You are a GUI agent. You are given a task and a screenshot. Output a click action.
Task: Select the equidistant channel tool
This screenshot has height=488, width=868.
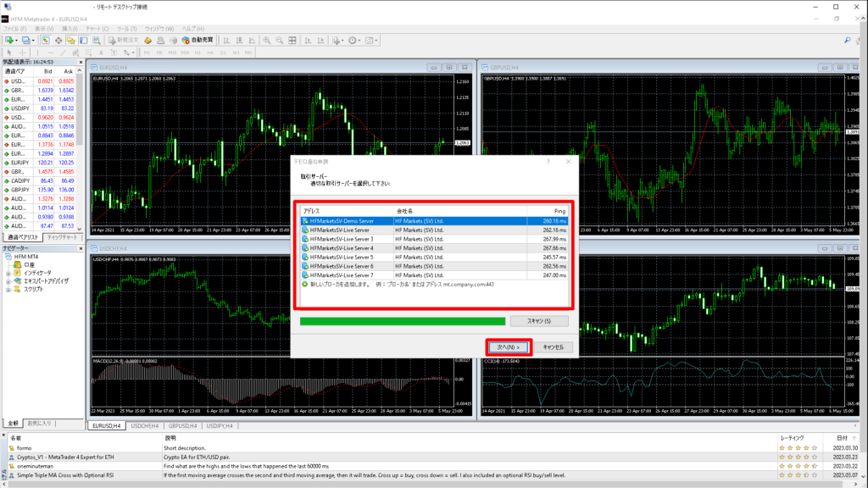point(75,53)
